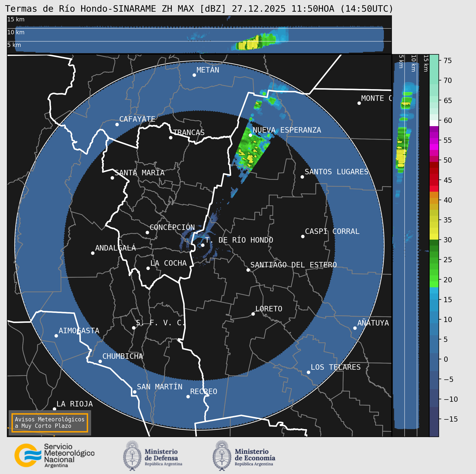
Task: Click the 15 km label in right panel
Action: pyautogui.click(x=426, y=63)
